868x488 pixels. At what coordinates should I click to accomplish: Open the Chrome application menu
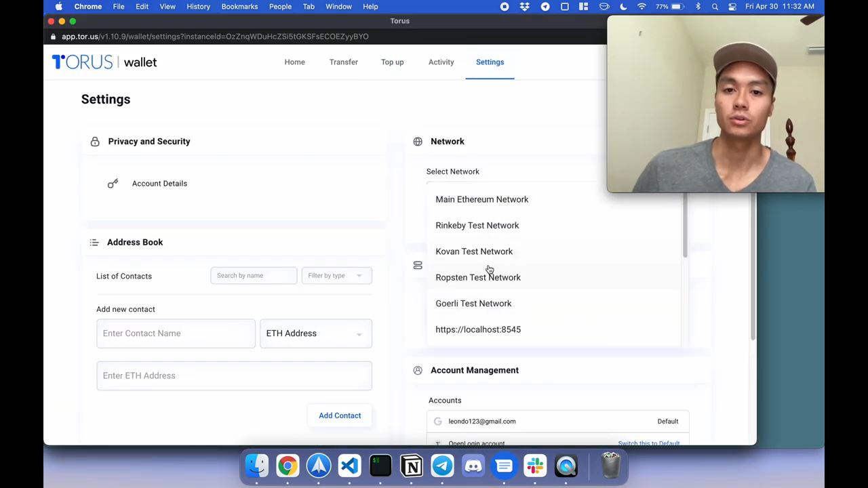(x=87, y=7)
